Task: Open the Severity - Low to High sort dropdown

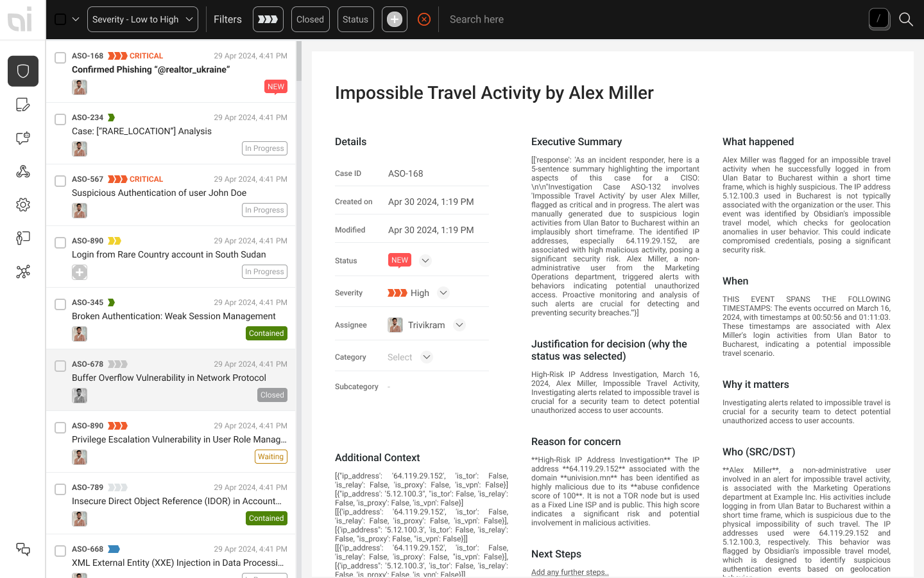Action: [x=142, y=19]
